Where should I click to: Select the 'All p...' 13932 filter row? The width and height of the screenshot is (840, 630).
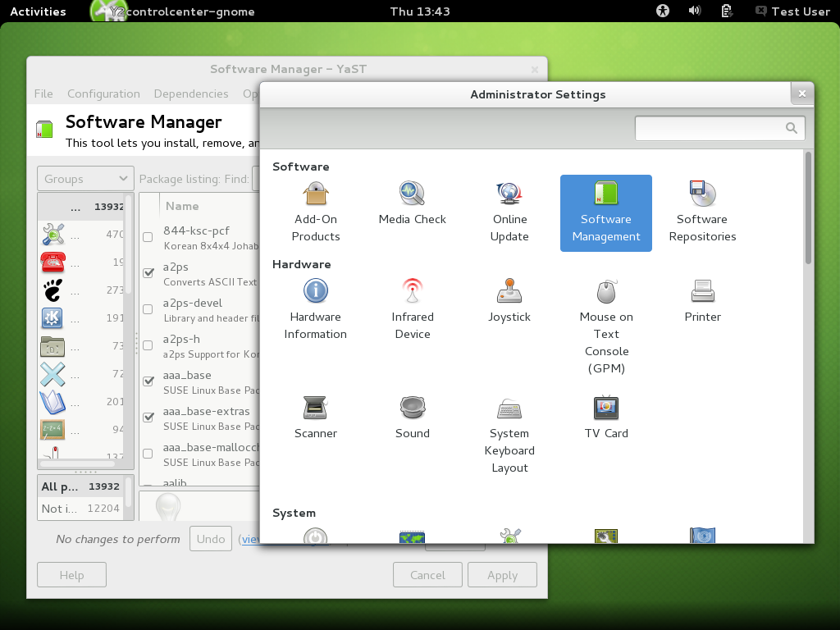click(80, 486)
